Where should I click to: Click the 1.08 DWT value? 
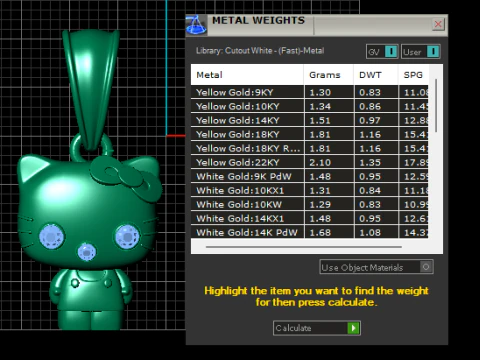pos(370,232)
